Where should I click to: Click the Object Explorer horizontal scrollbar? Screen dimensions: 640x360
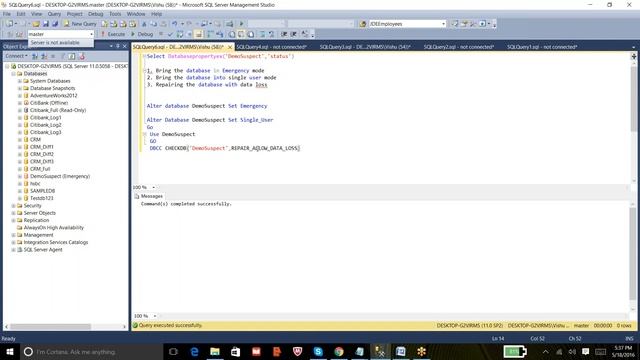65,327
